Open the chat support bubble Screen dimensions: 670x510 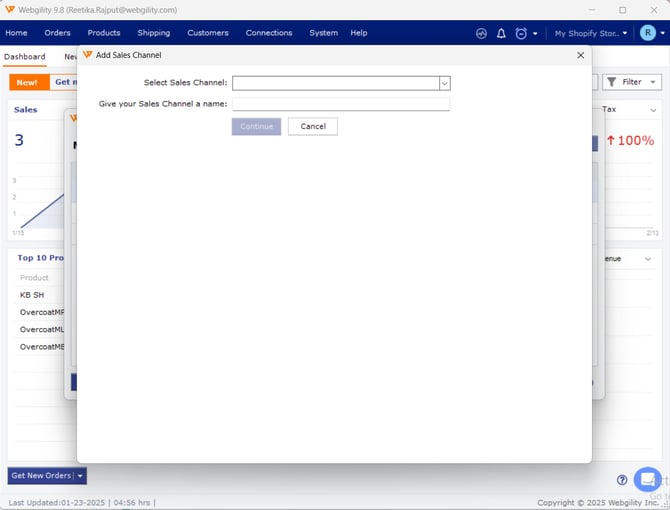[647, 479]
